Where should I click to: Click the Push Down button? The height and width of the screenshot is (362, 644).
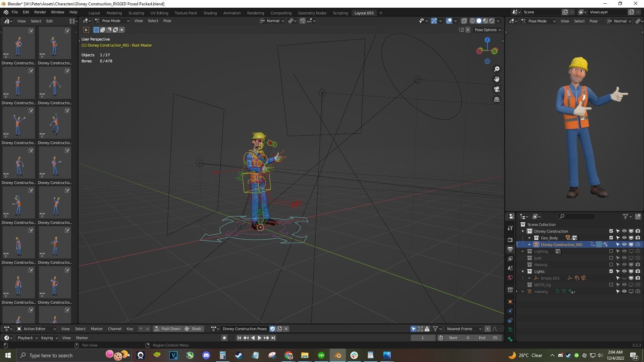pos(167,329)
